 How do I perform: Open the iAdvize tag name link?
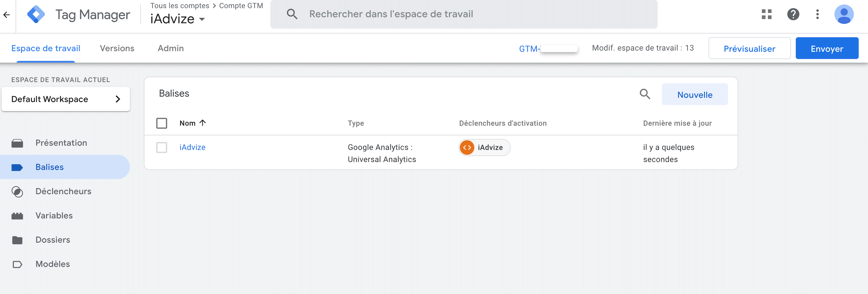click(x=192, y=147)
